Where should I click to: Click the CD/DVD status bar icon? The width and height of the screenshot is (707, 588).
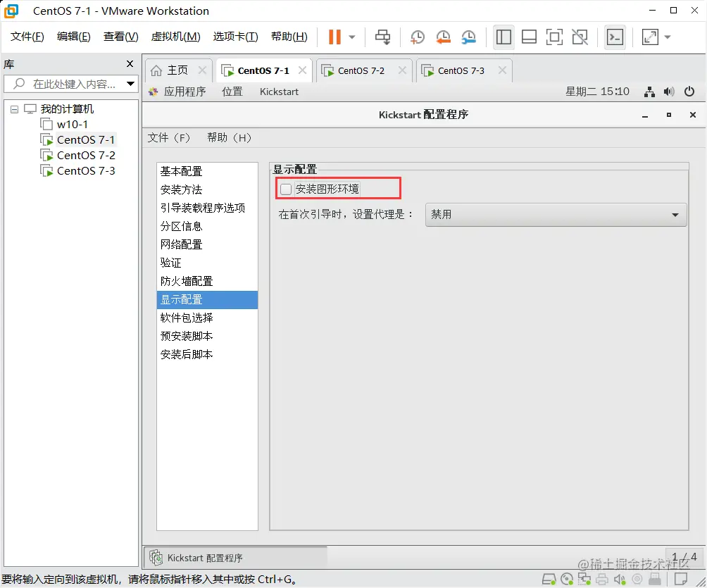(x=567, y=579)
